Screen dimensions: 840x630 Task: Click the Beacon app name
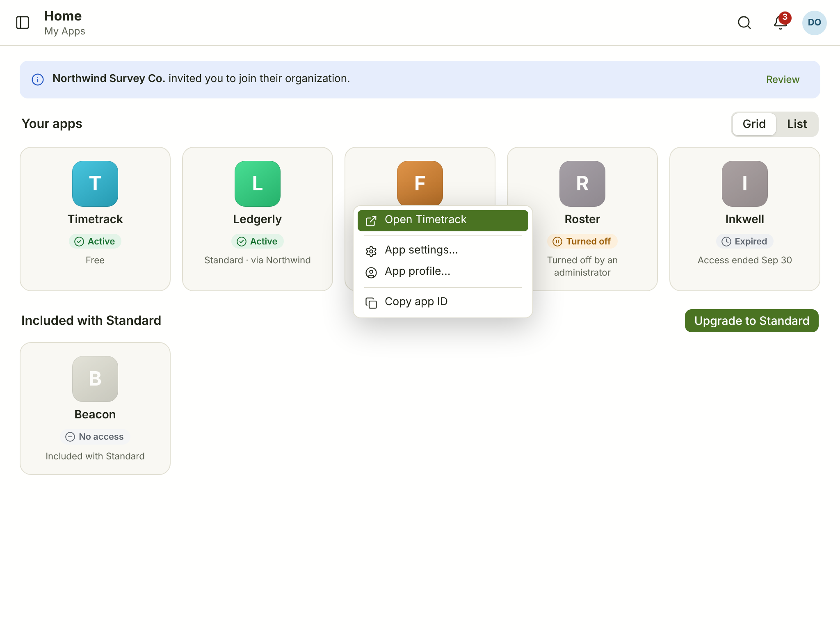pyautogui.click(x=95, y=415)
